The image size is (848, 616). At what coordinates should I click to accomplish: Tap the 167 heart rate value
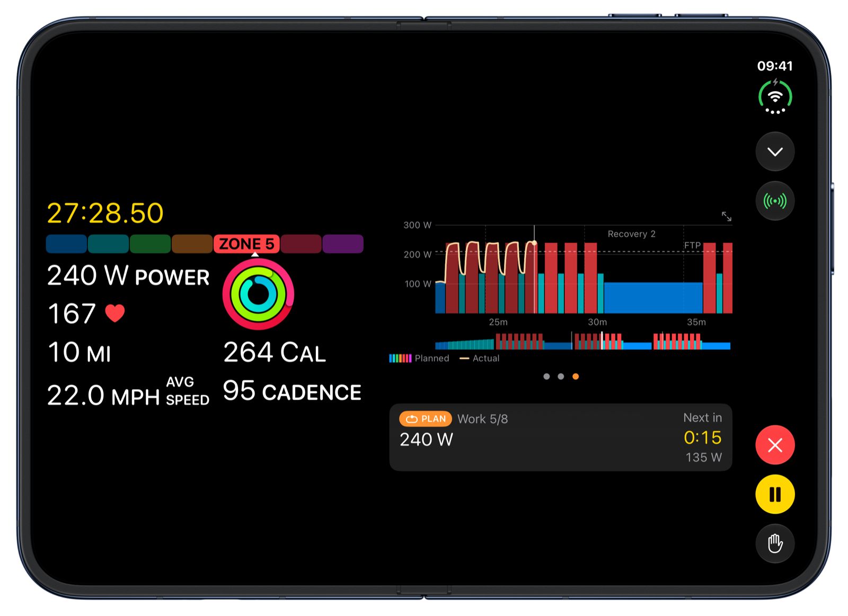click(72, 314)
